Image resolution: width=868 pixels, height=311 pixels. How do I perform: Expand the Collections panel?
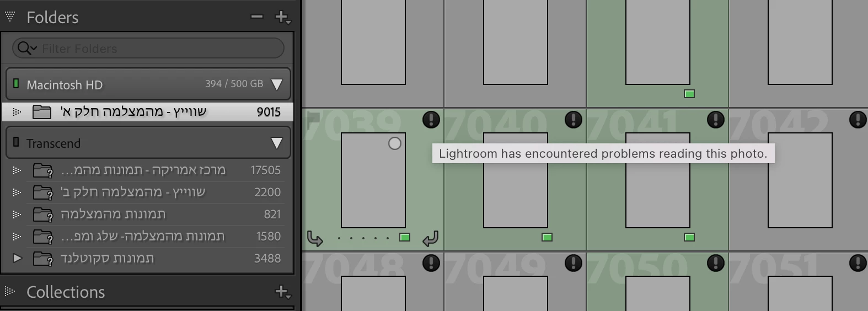point(9,291)
